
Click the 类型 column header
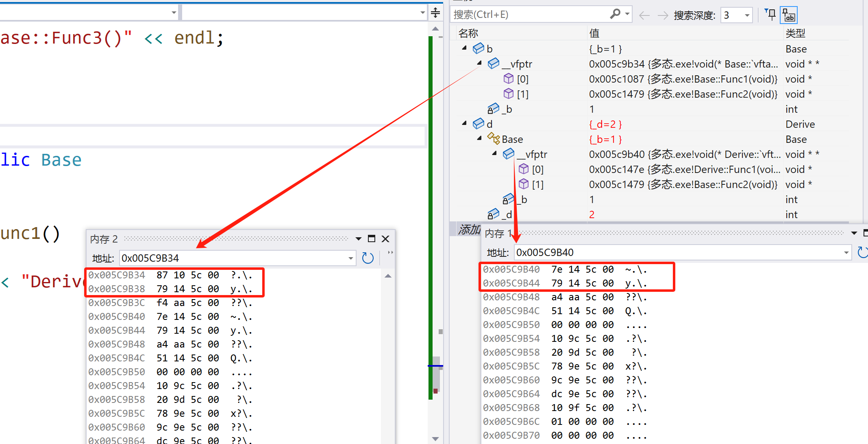pos(795,33)
